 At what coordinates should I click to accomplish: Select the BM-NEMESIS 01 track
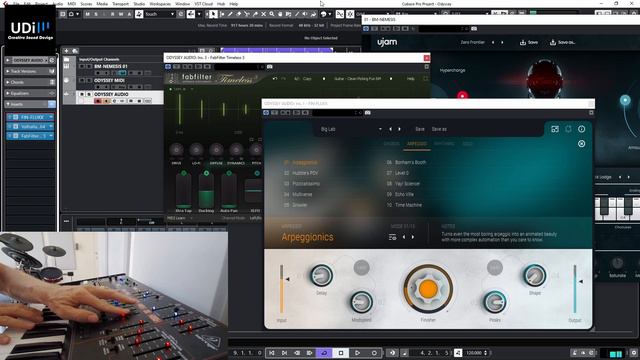click(111, 66)
